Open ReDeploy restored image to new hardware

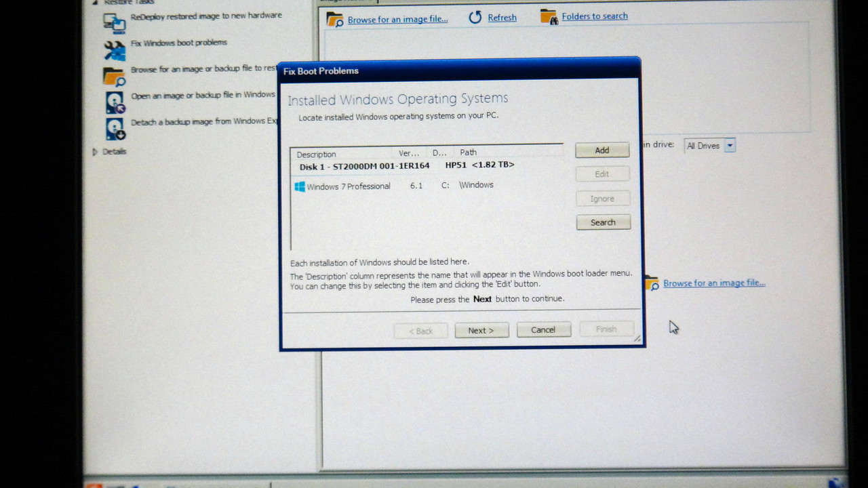click(206, 16)
